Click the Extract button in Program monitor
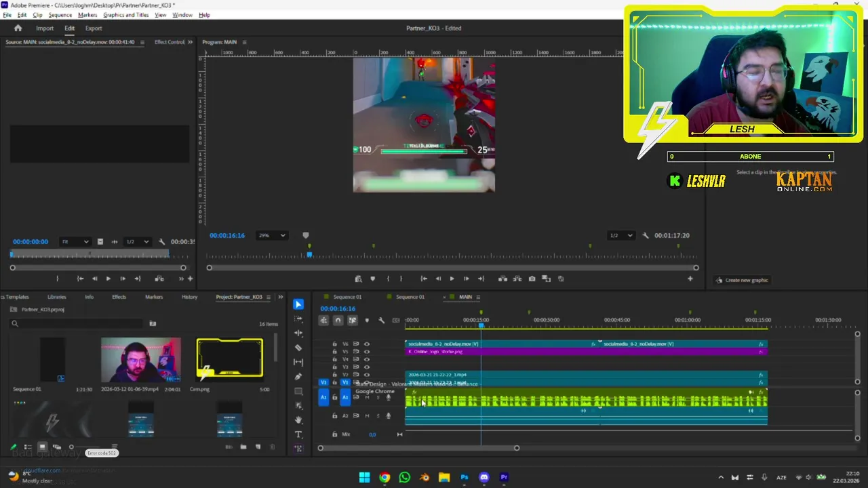 [x=517, y=279]
